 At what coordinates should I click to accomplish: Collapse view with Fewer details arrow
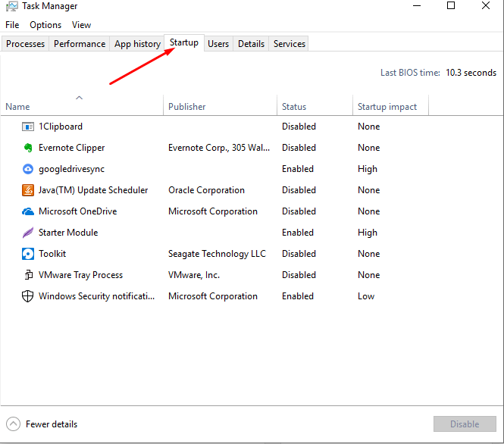pos(13,424)
